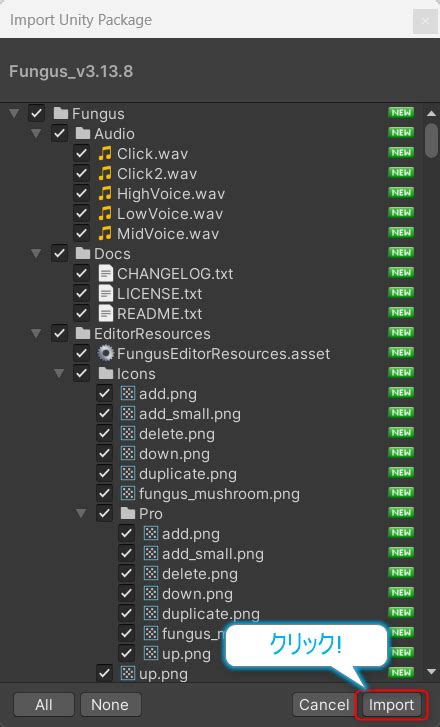Select the Pro down.png row
This screenshot has width=440, height=727.
(x=211, y=593)
